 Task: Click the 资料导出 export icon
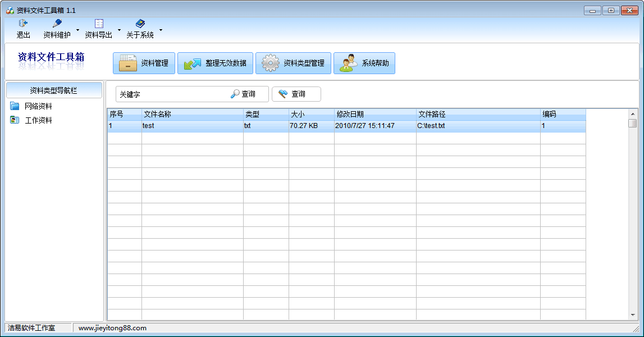pyautogui.click(x=99, y=24)
